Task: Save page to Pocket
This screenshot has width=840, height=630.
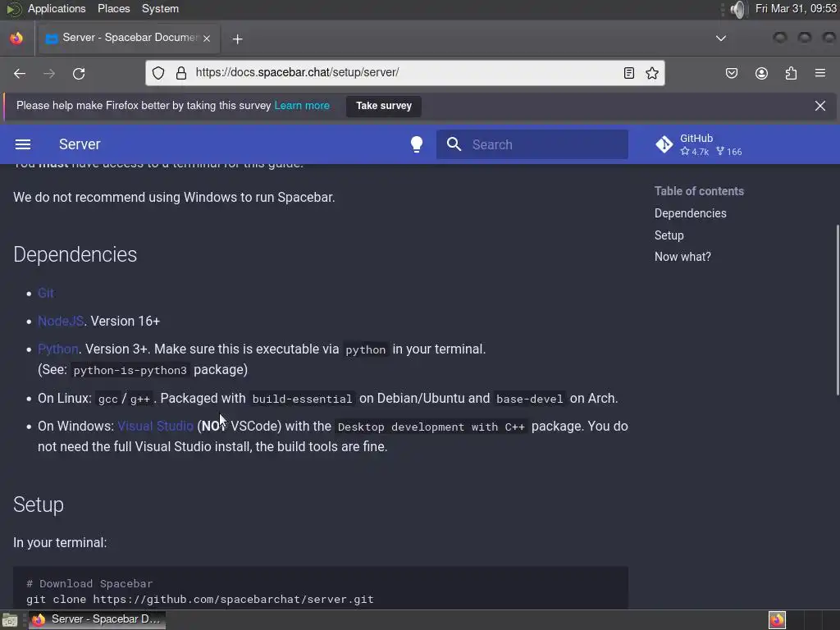Action: [731, 73]
